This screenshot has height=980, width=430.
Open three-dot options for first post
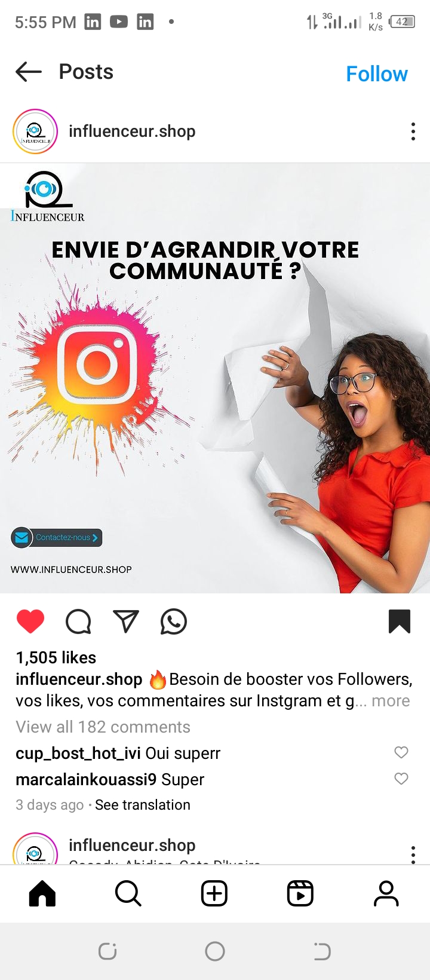point(413,131)
